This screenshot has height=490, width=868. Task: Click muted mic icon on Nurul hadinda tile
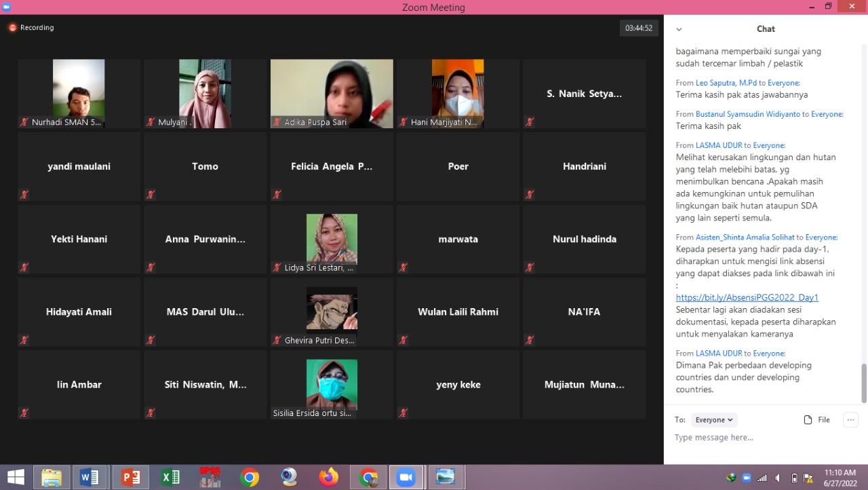point(530,267)
